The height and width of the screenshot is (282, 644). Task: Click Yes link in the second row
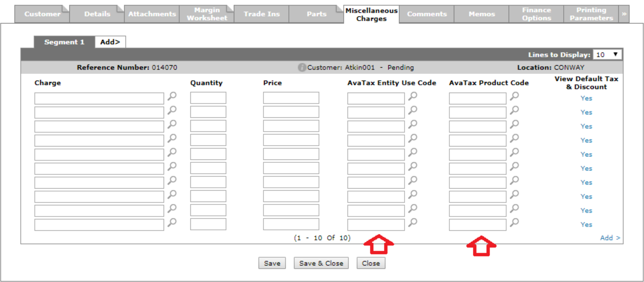(x=586, y=112)
